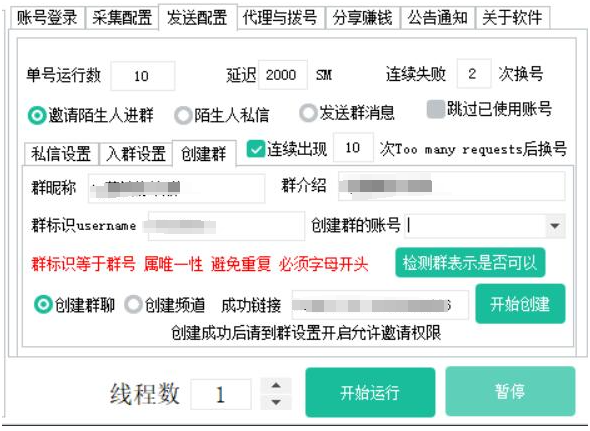This screenshot has height=431, width=590.
Task: Switch to 账号登录 tab
Action: coord(47,18)
